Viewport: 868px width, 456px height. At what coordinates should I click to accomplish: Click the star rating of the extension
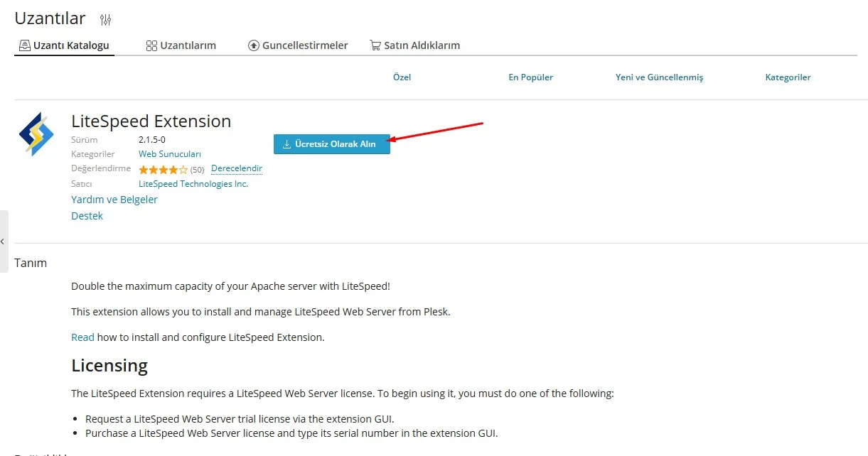(163, 170)
